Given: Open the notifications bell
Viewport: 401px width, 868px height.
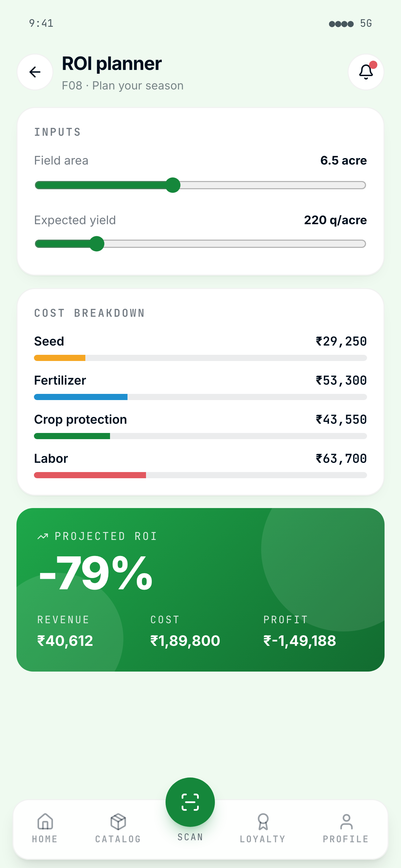Looking at the screenshot, I should pyautogui.click(x=365, y=72).
